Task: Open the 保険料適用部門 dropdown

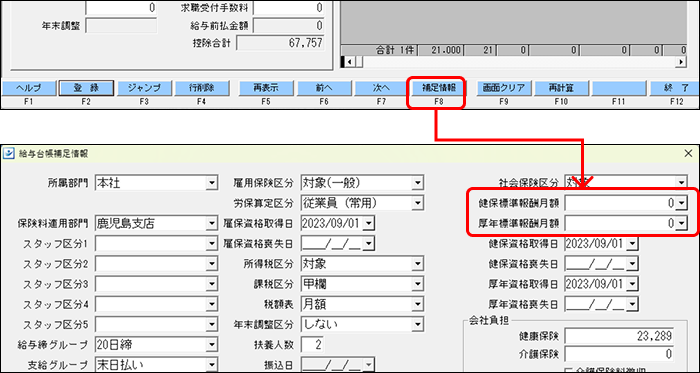Action: click(212, 224)
